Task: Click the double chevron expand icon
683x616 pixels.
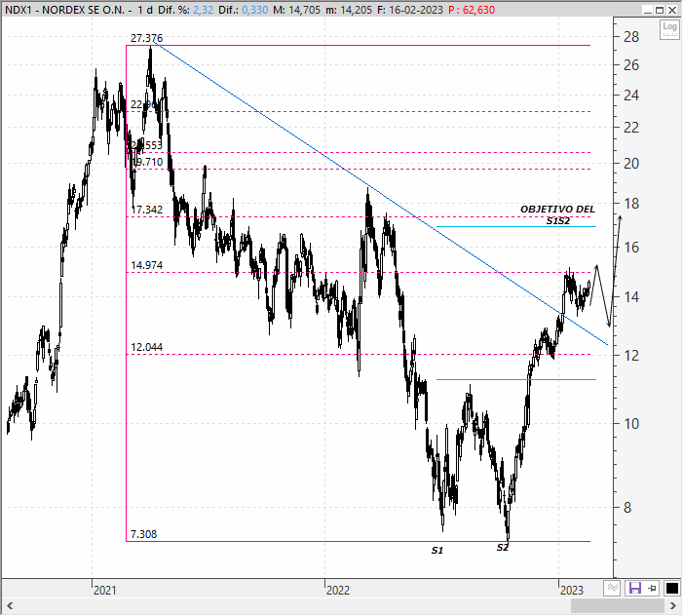Action: point(612,589)
